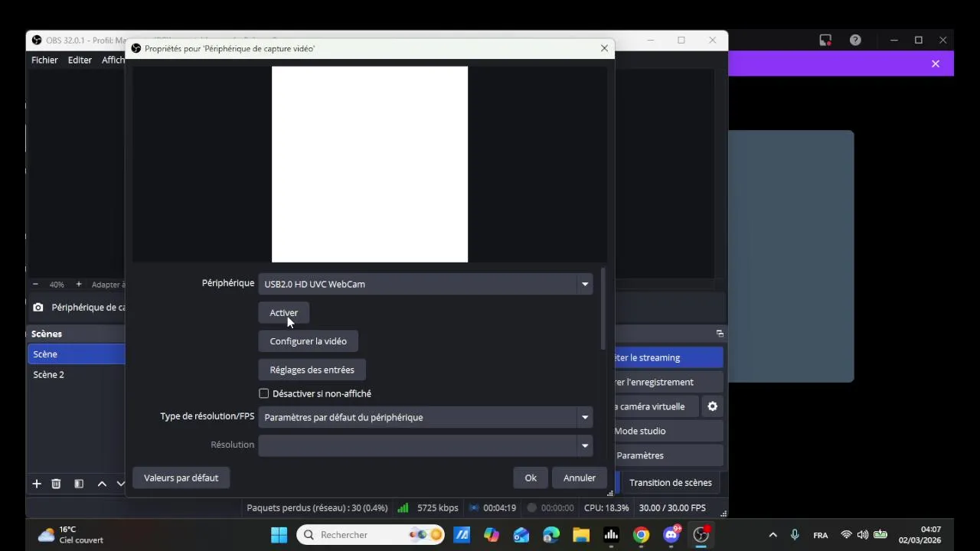Open Copilot from the taskbar
Screen dimensions: 980x551
point(491,535)
